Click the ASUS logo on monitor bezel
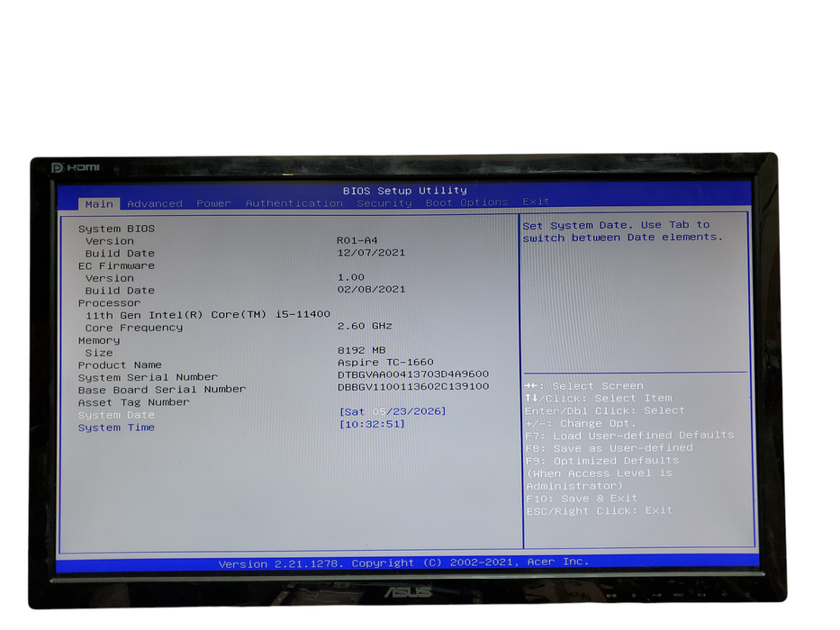The width and height of the screenshot is (840, 630). 408,592
